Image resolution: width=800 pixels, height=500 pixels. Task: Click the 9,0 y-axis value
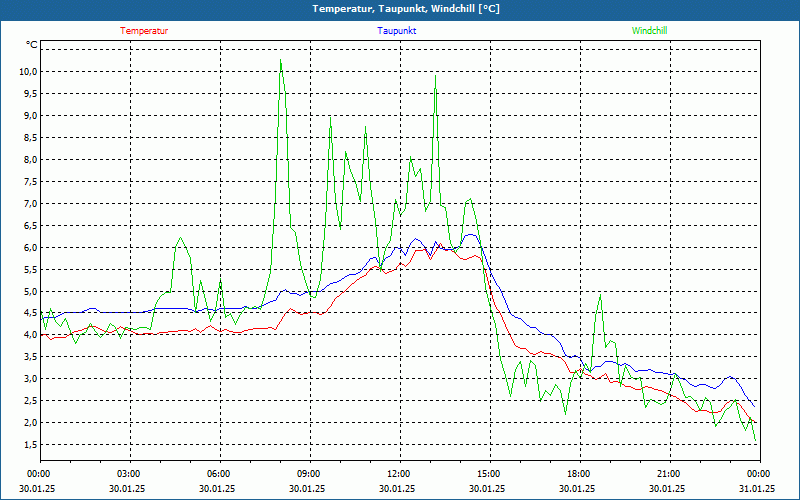click(x=30, y=115)
